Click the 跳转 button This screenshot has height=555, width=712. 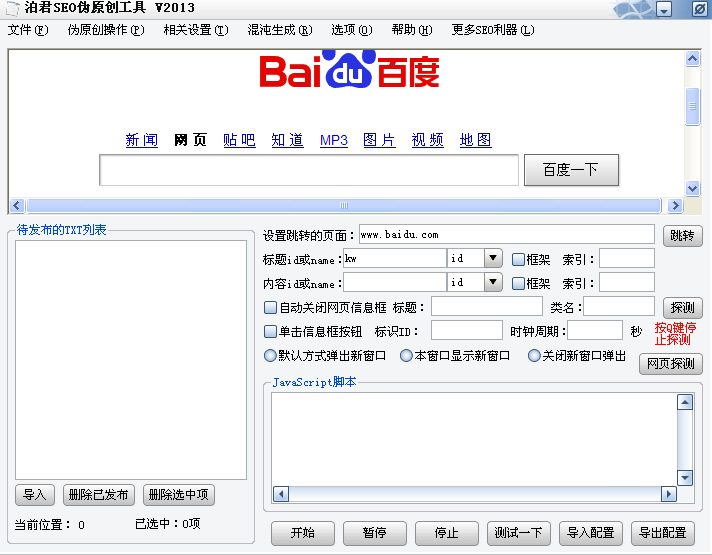[x=682, y=236]
